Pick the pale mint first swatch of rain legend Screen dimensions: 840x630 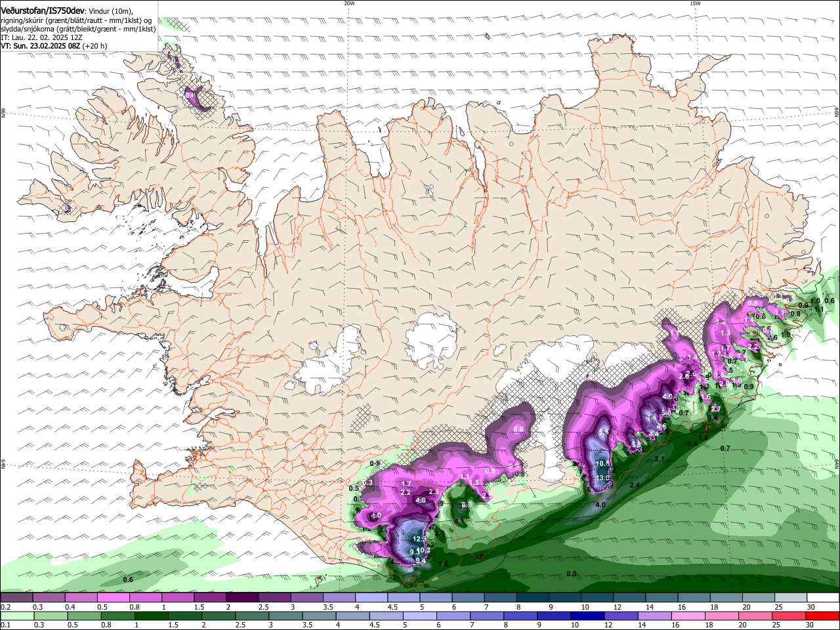[17, 616]
